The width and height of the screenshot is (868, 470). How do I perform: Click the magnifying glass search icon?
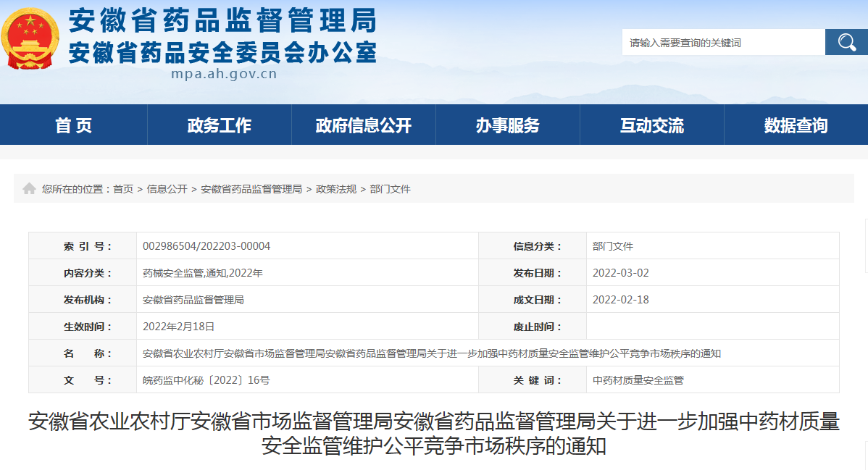click(x=846, y=42)
